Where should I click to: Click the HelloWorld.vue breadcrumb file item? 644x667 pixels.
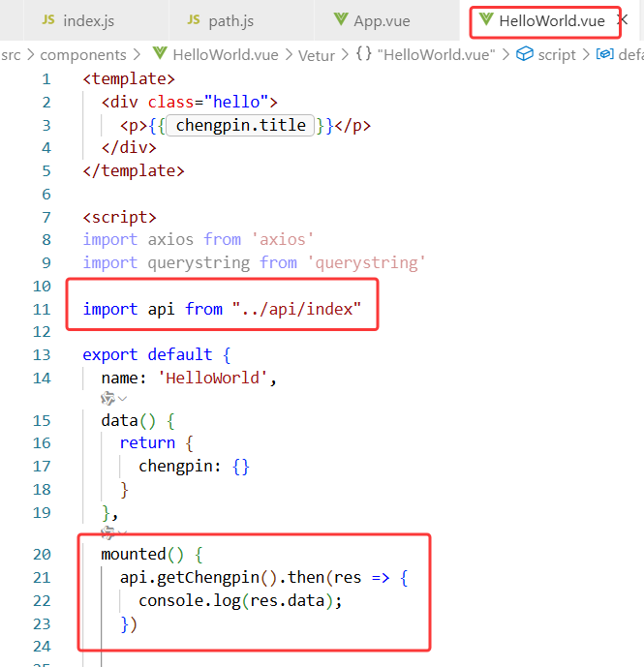point(226,55)
